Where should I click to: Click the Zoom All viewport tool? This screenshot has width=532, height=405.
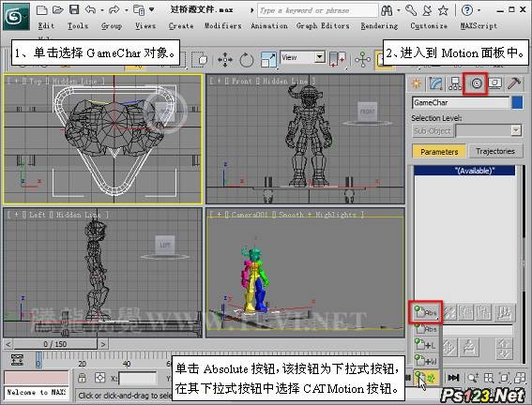click(x=489, y=378)
